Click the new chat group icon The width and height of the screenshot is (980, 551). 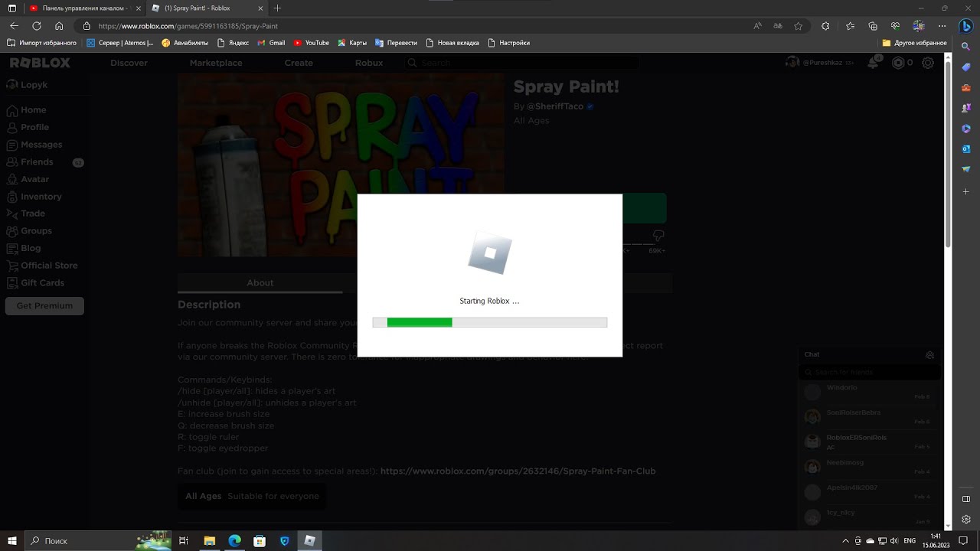[x=929, y=354]
